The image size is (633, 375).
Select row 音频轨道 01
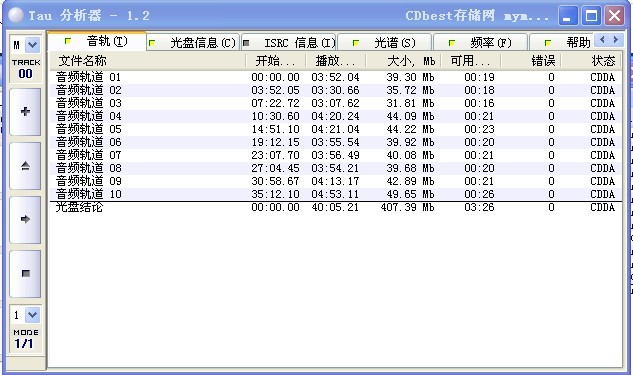click(x=335, y=77)
